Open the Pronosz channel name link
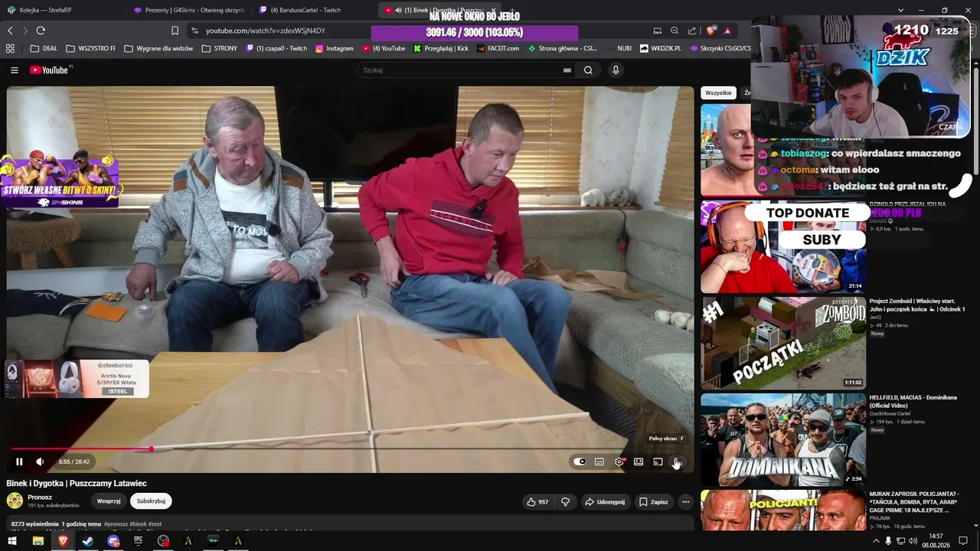Viewport: 980px width, 551px height. click(40, 497)
